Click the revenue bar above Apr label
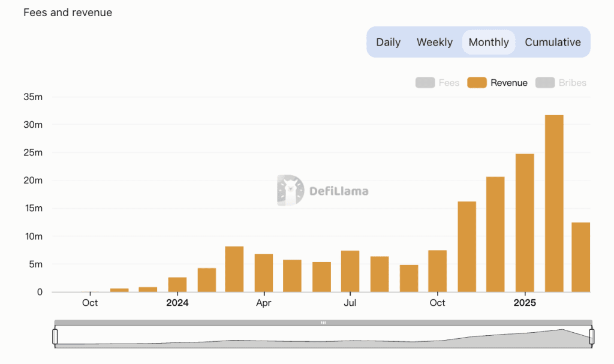Screen dimensions: 614x364 coord(264,273)
